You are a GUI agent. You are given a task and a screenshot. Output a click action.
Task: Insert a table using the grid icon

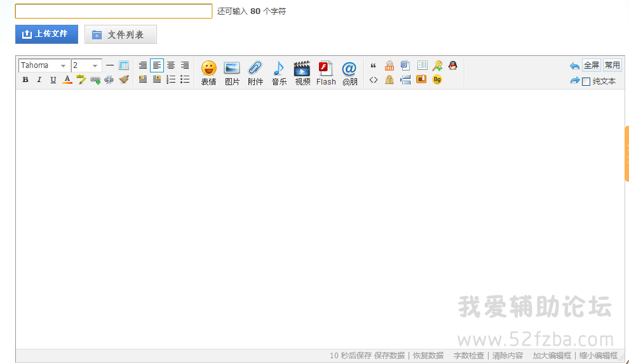click(124, 65)
